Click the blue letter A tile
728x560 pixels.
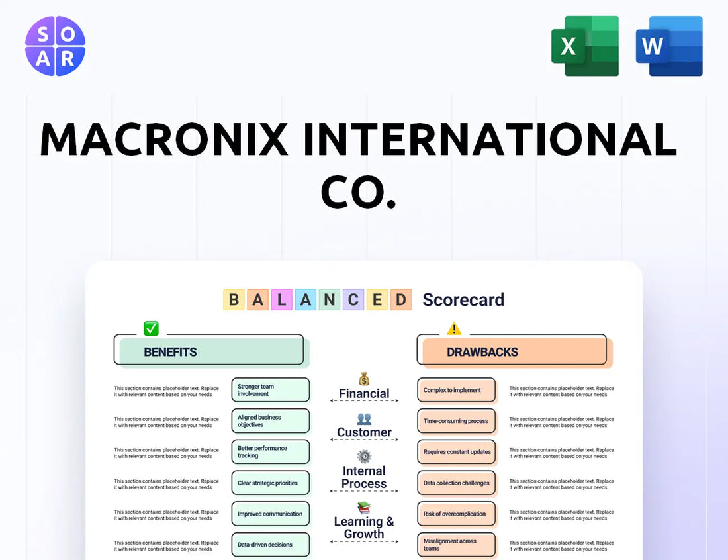(306, 299)
